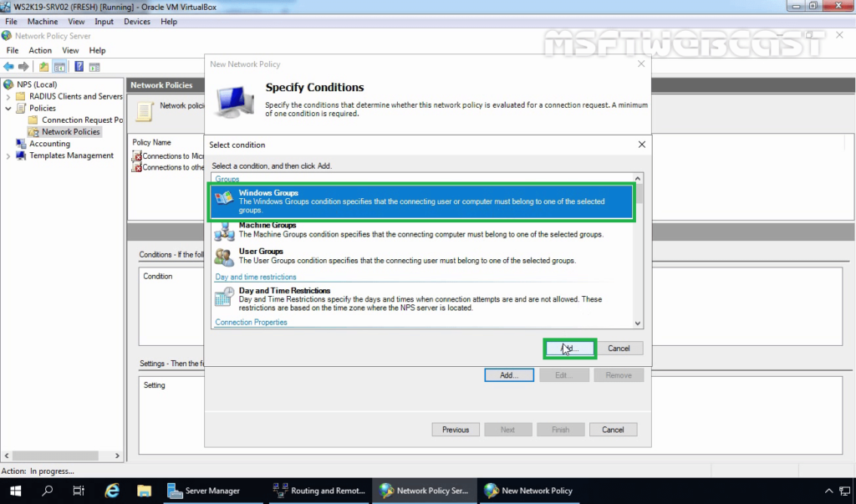Open VirtualBox Devices menu
Image resolution: width=856 pixels, height=504 pixels.
(x=137, y=22)
